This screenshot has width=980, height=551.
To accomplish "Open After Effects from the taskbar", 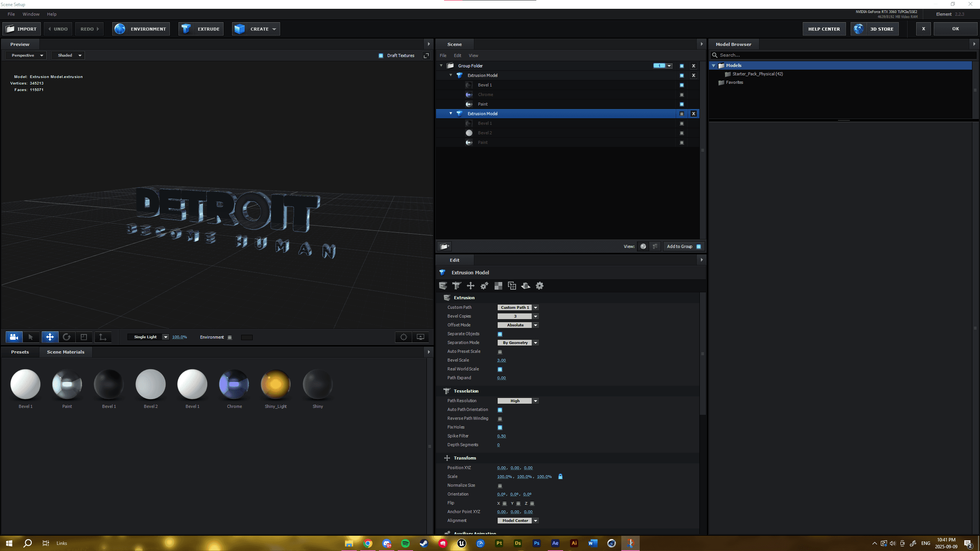I will [555, 543].
